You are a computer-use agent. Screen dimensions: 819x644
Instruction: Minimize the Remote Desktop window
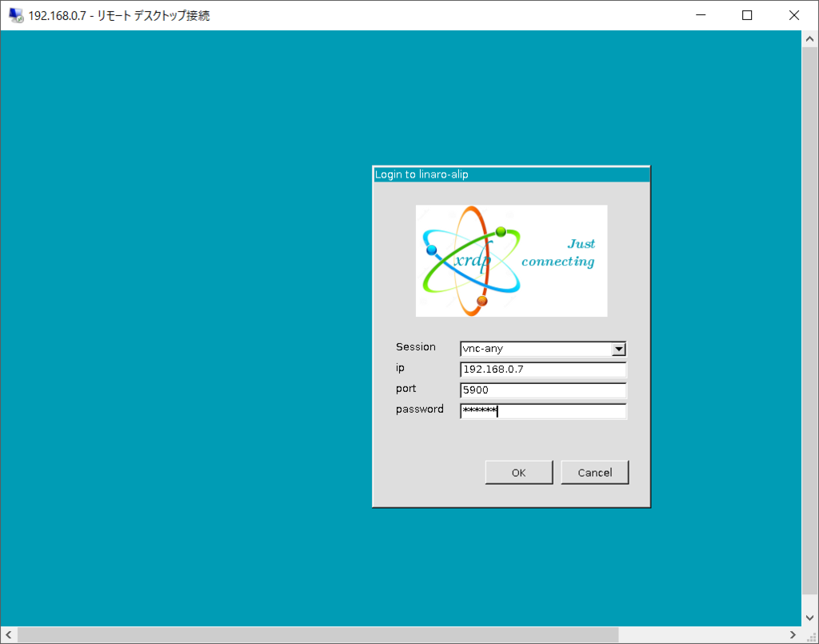(701, 15)
